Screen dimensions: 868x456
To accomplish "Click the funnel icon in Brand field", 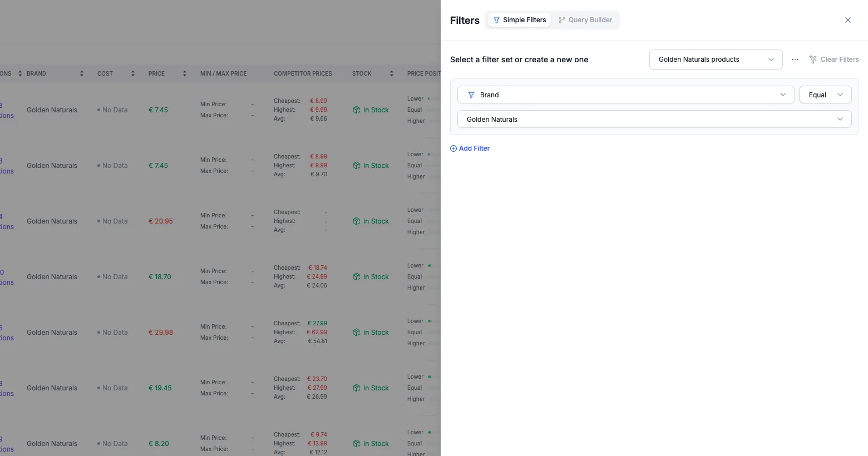I will (471, 95).
